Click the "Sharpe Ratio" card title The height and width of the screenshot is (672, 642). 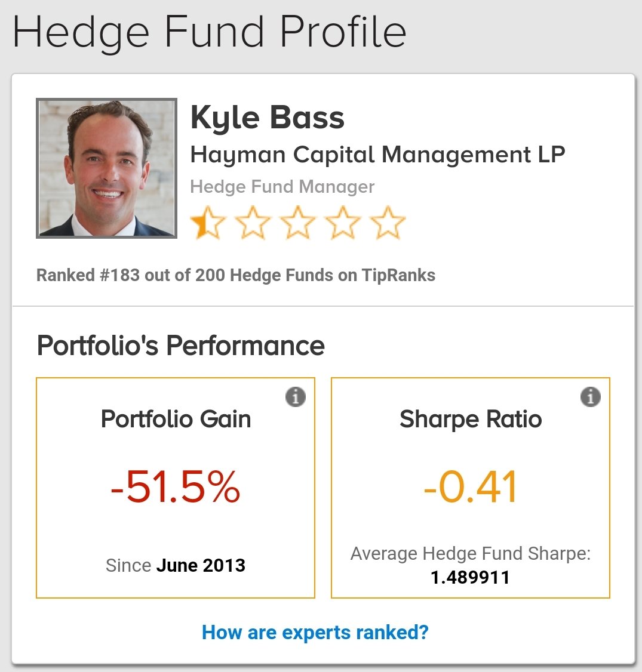click(470, 419)
